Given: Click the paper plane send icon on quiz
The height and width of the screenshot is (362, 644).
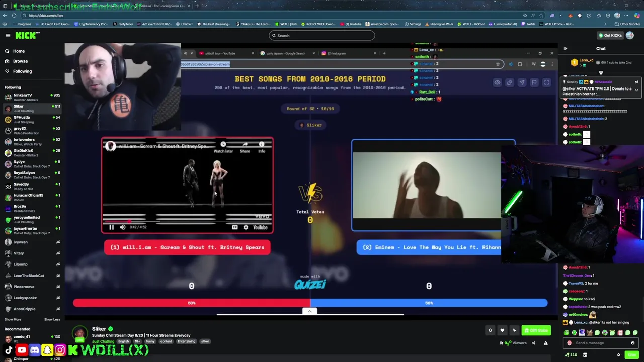Looking at the screenshot, I should click(x=522, y=82).
